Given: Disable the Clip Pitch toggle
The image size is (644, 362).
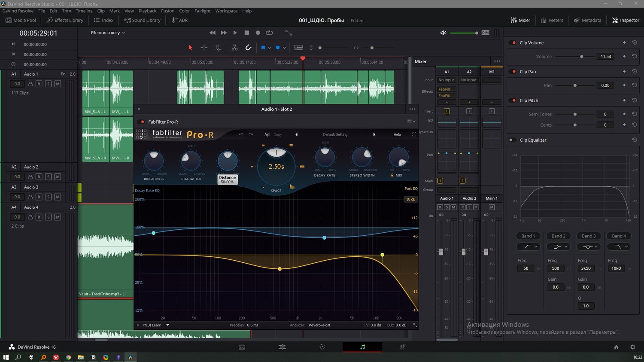Looking at the screenshot, I should (x=513, y=100).
